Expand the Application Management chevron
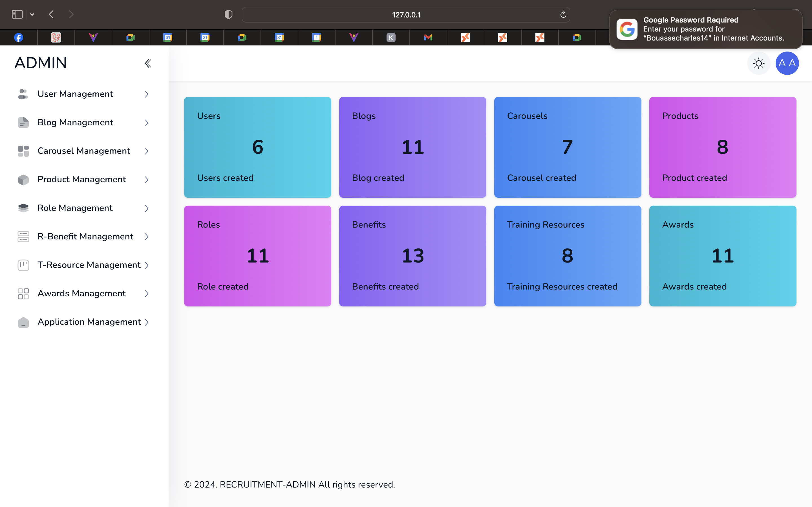Viewport: 812px width, 507px height. 147,322
